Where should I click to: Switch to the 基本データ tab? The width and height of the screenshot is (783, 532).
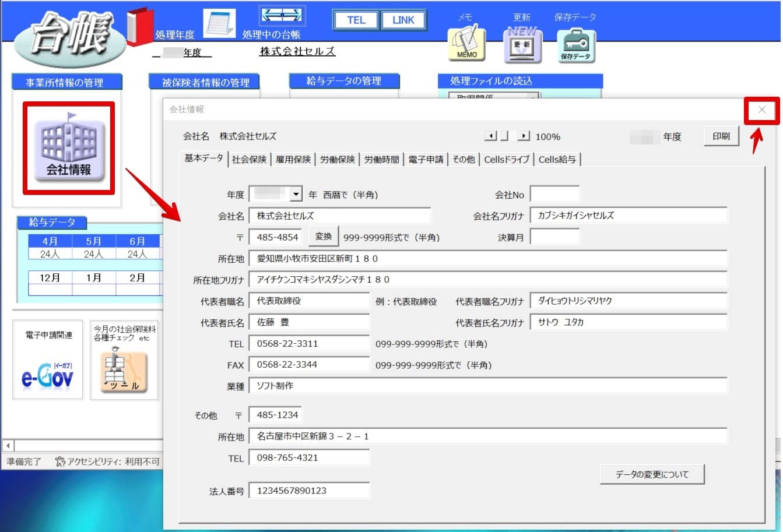pyautogui.click(x=203, y=158)
